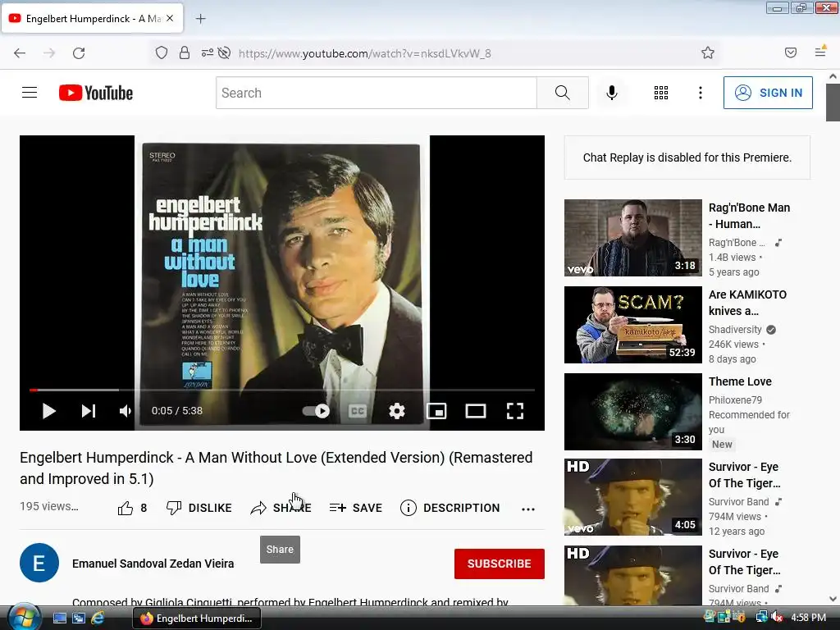
Task: Like the video thumbs up
Action: point(132,508)
